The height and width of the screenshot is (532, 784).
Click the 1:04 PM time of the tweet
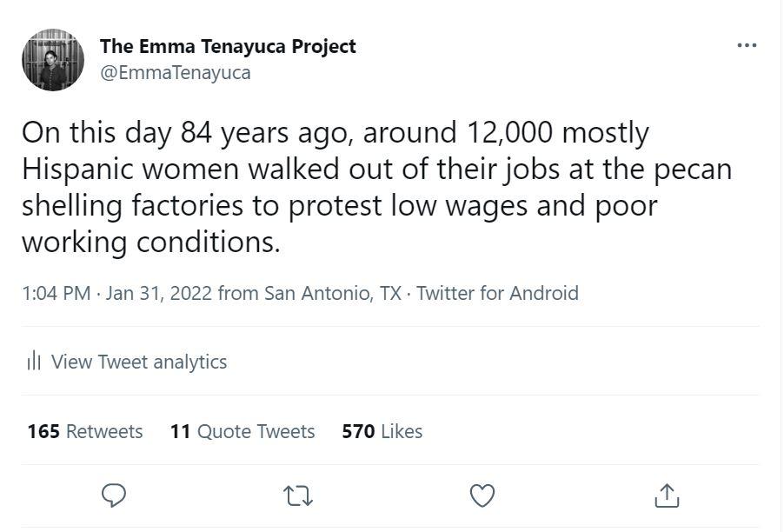[x=56, y=293]
